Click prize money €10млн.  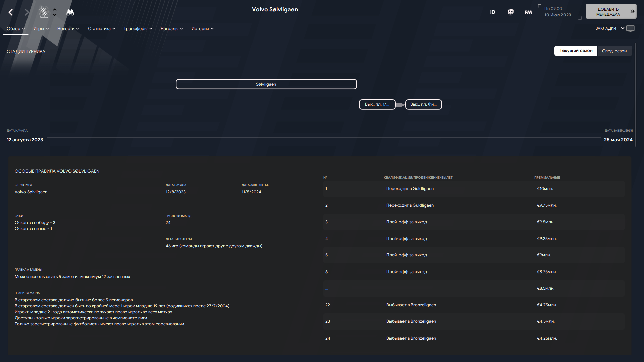click(545, 189)
